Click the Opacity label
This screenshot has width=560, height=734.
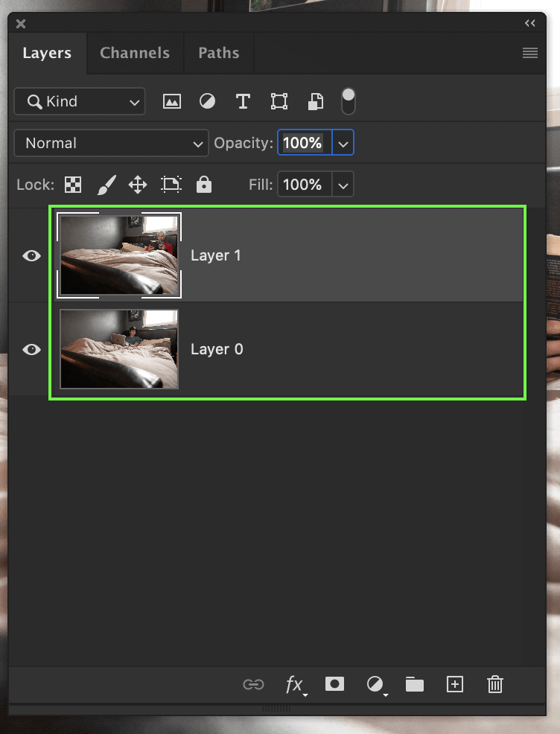tap(244, 143)
